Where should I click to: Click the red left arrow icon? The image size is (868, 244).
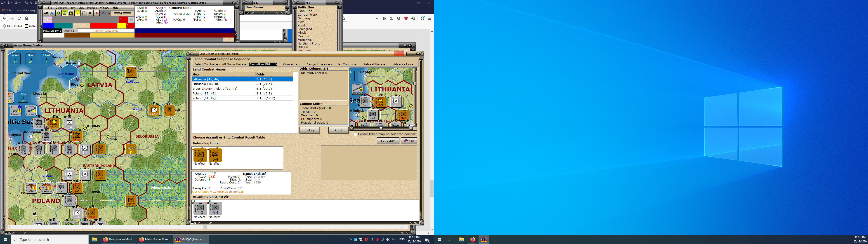(x=90, y=13)
